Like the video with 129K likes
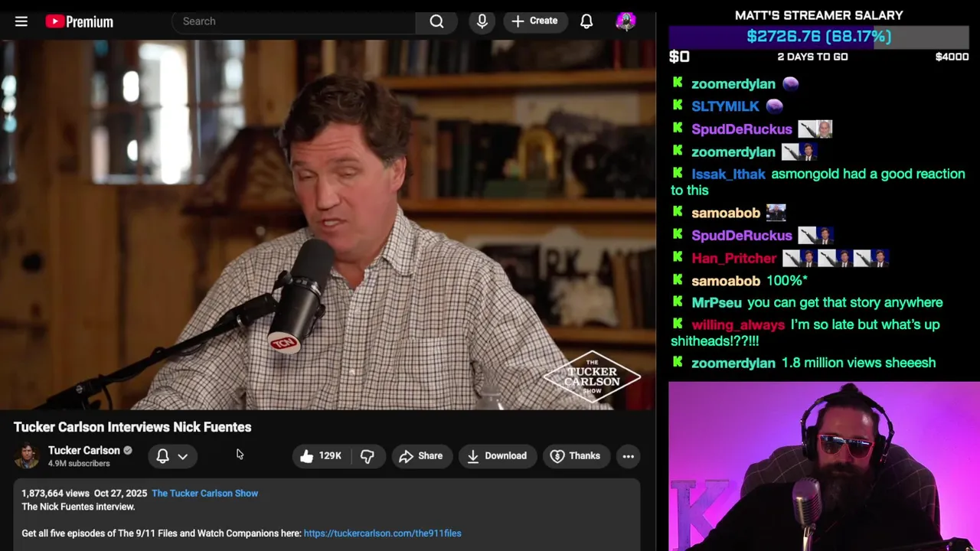Screen dimensions: 980x551 coord(321,456)
